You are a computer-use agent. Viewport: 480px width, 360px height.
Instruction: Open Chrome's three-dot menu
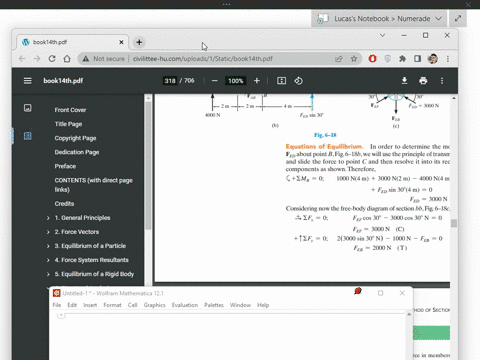click(x=448, y=59)
